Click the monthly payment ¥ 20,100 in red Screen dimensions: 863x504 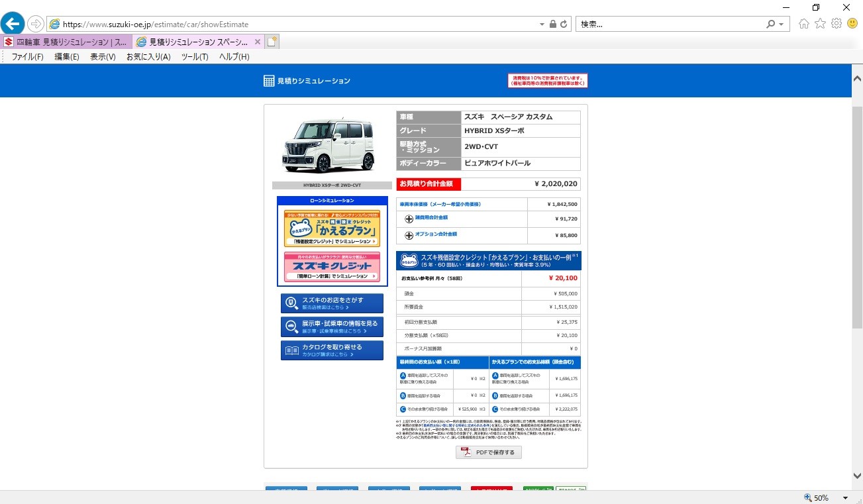pyautogui.click(x=563, y=278)
